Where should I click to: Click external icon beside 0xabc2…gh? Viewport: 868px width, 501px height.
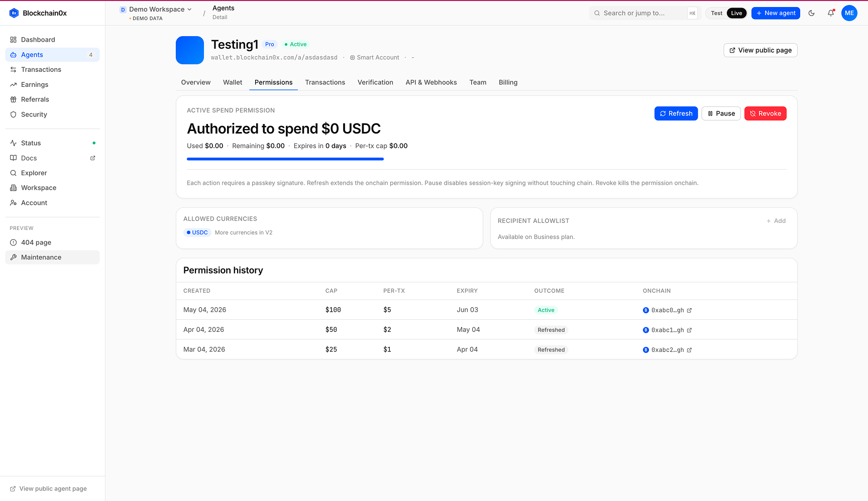689,350
